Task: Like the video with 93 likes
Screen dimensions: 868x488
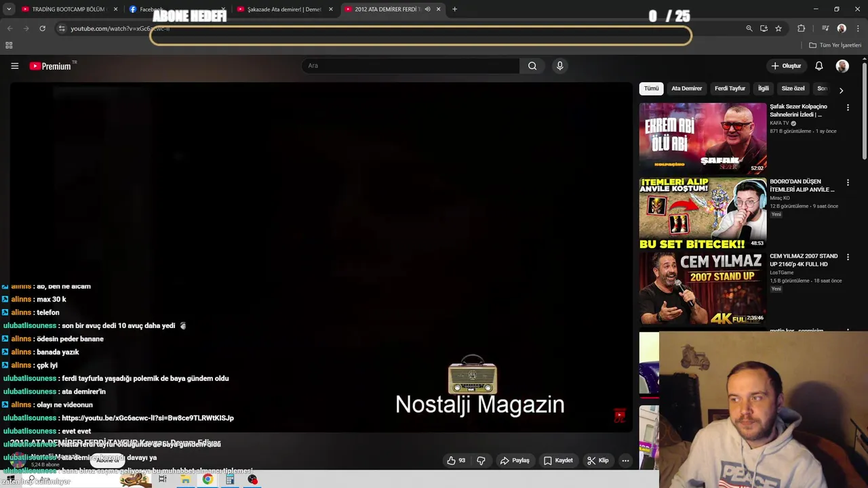Action: point(456,460)
